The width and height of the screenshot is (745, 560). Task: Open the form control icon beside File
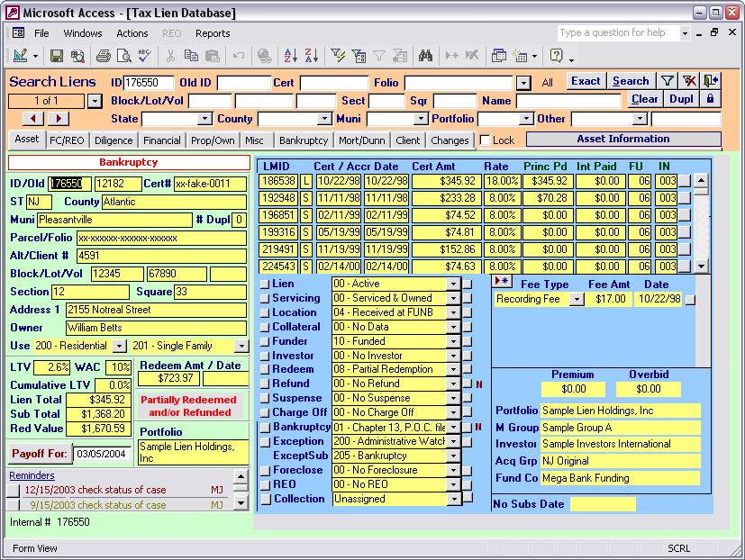tap(19, 32)
